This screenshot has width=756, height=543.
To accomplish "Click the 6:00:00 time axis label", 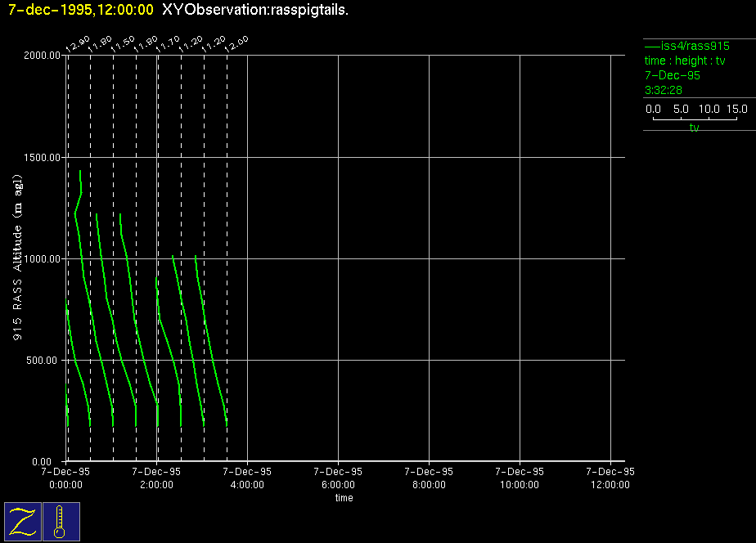I will pyautogui.click(x=338, y=484).
